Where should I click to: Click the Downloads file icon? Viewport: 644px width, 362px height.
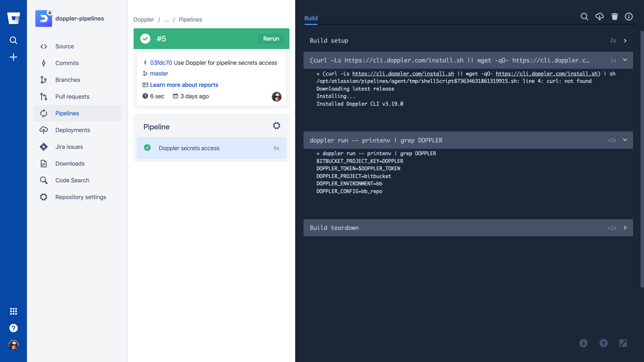[43, 163]
